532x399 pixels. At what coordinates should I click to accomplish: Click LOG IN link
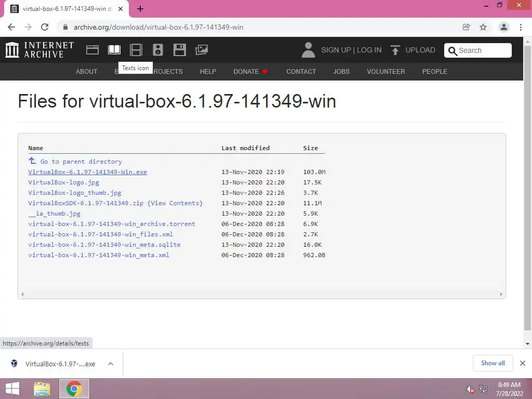click(x=369, y=50)
